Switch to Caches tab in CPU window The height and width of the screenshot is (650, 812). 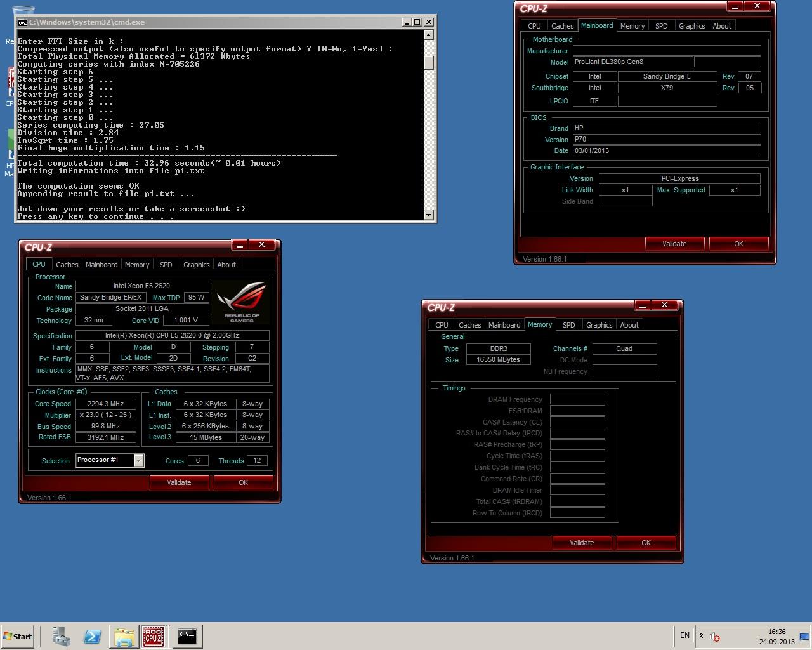(67, 265)
